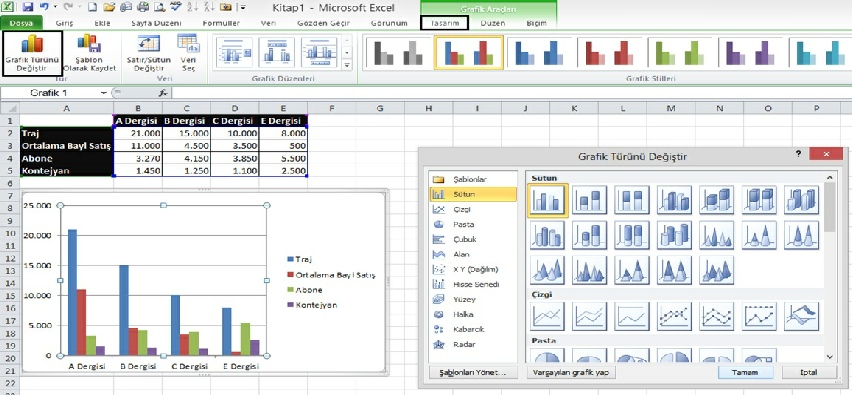Expand the Grafik Düzenleri gallery
The image size is (852, 395).
[x=347, y=66]
